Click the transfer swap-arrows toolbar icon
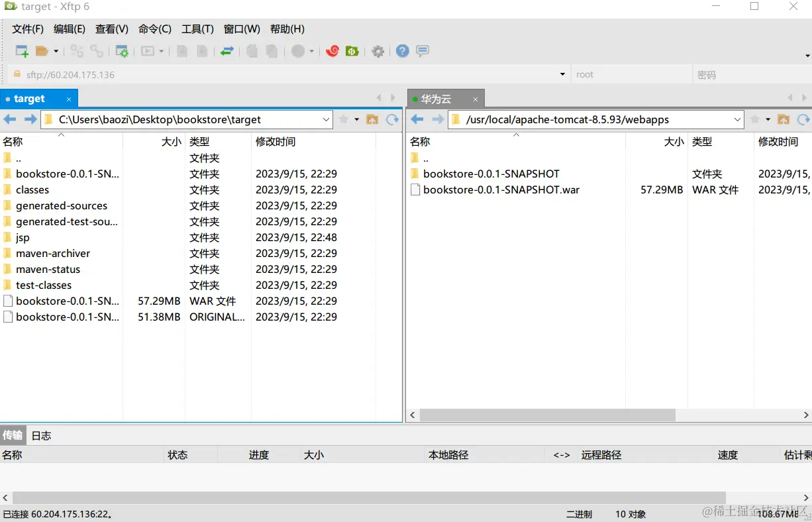Screen dimensions: 812x522 (x=227, y=51)
